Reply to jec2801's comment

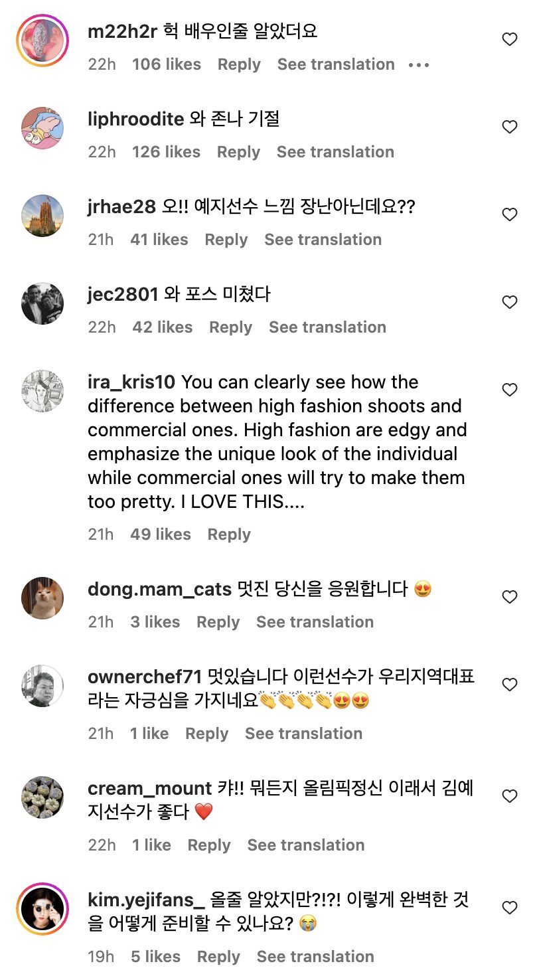230,327
